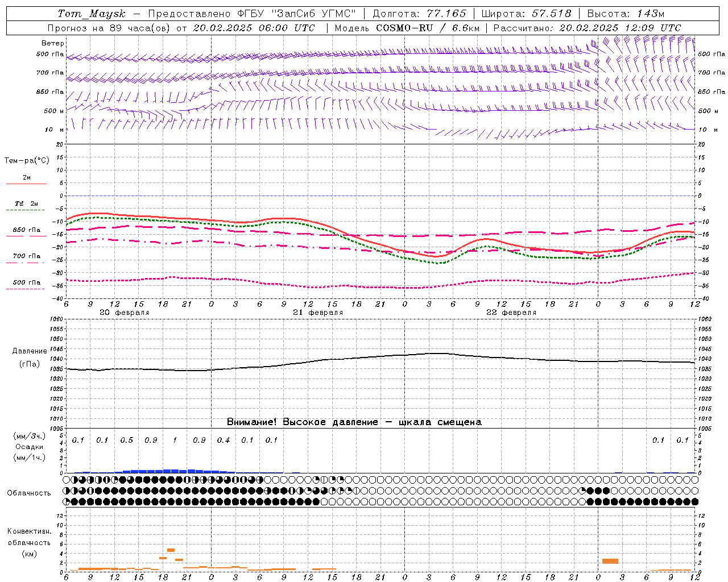Viewport: 728px width, 582px height.
Task: Click the 850 гПа line sample in the temperature legend
Action: 26,236
